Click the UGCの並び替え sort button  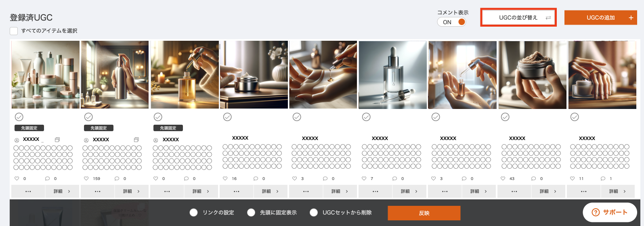(518, 18)
